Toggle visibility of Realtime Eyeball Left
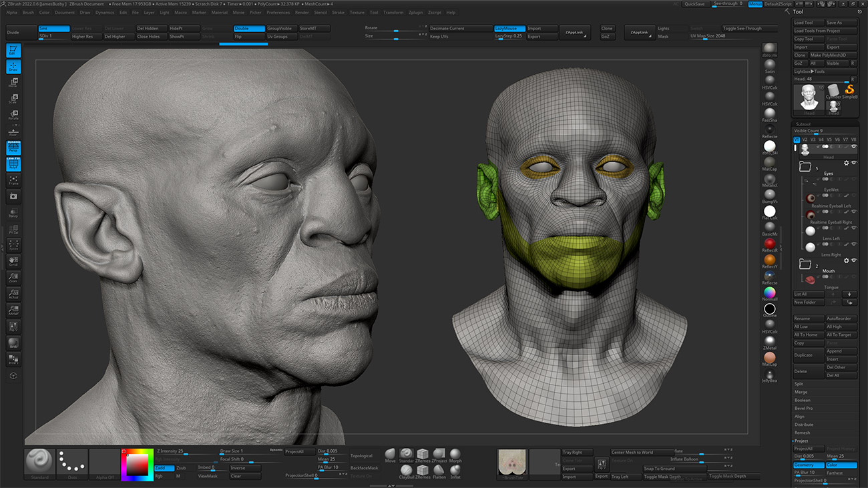The height and width of the screenshot is (488, 868). coord(854,197)
